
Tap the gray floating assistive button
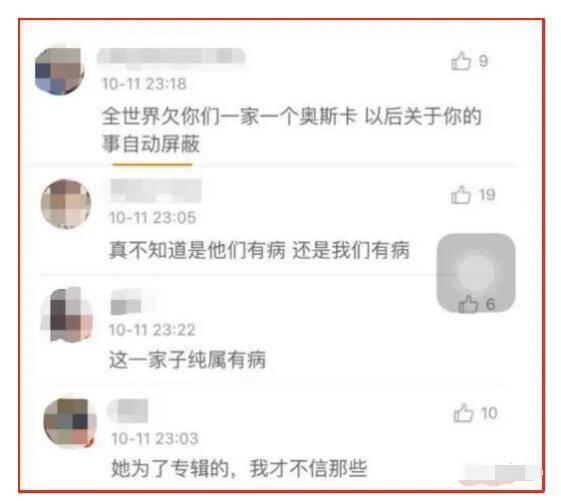pos(476,273)
